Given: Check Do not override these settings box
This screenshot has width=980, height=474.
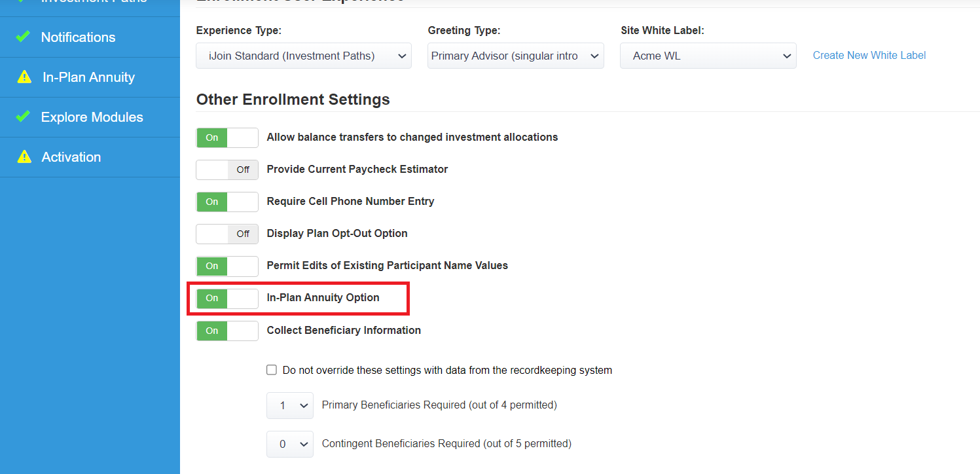Looking at the screenshot, I should (272, 370).
